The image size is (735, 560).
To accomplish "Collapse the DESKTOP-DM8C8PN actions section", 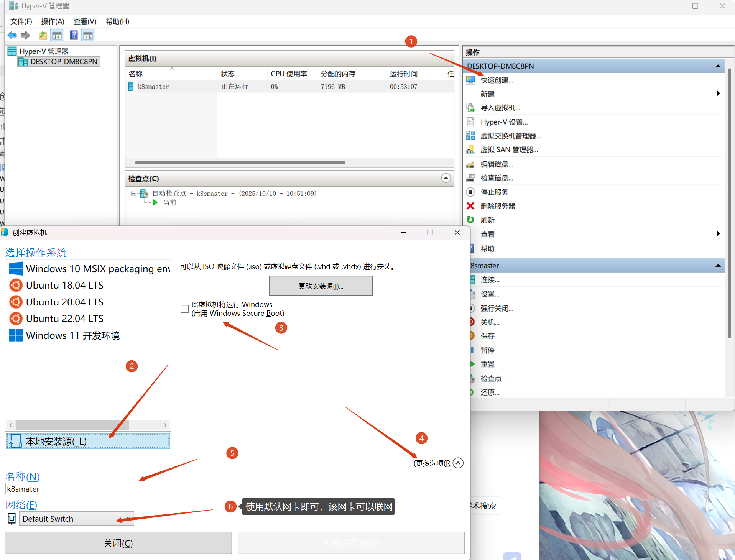I will (x=718, y=66).
